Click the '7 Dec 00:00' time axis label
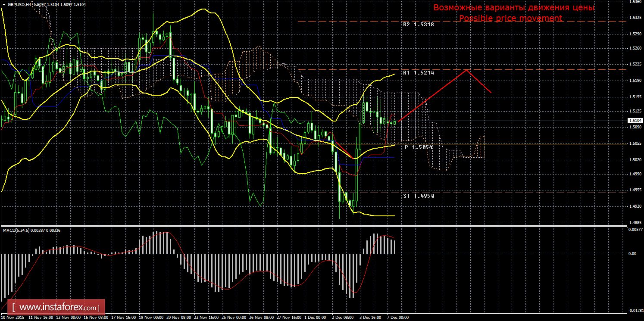 click(398, 318)
